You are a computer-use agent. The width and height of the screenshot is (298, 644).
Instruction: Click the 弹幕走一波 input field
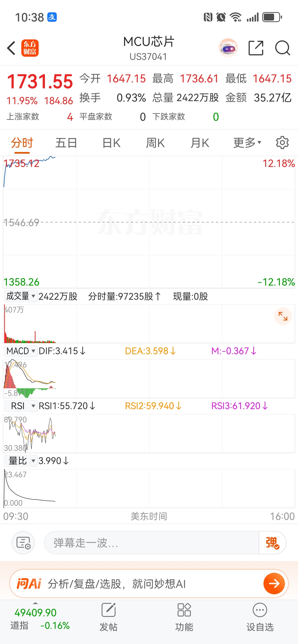(151, 543)
